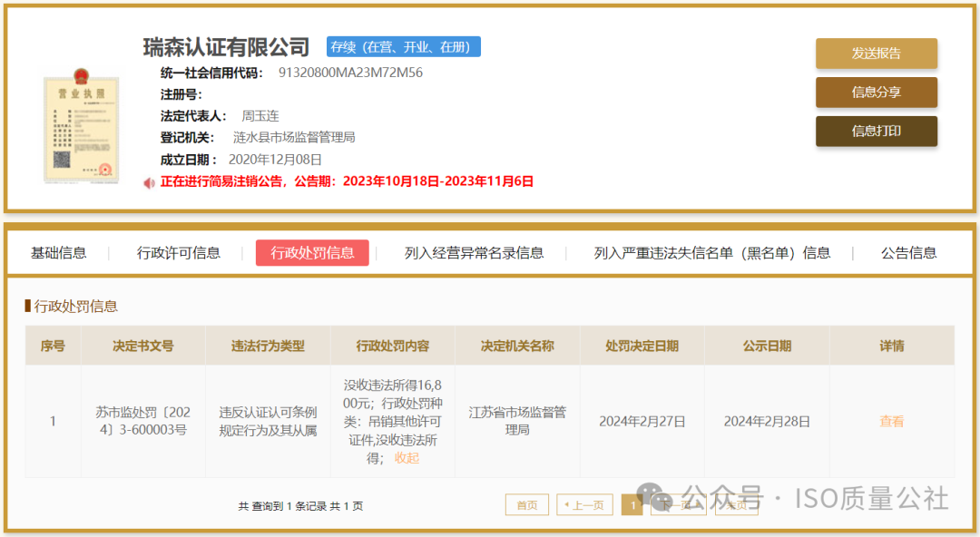Click the 查看 link in the details column
The image size is (980, 537).
point(891,421)
